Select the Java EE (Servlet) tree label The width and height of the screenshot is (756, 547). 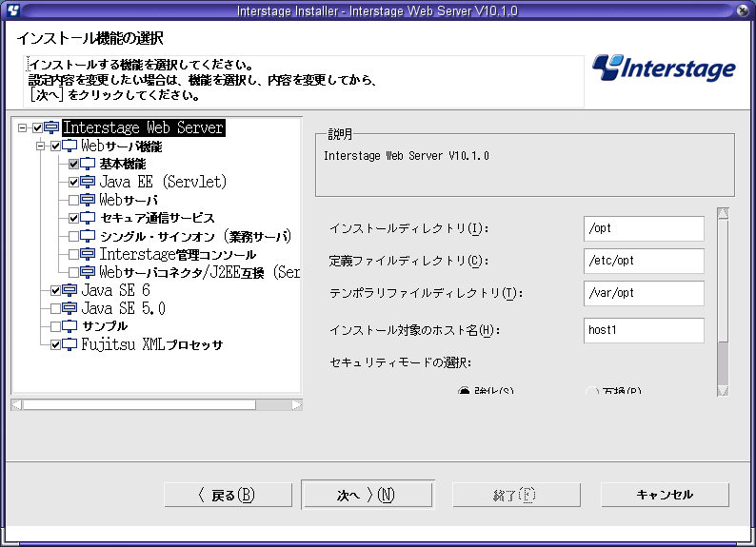(163, 182)
